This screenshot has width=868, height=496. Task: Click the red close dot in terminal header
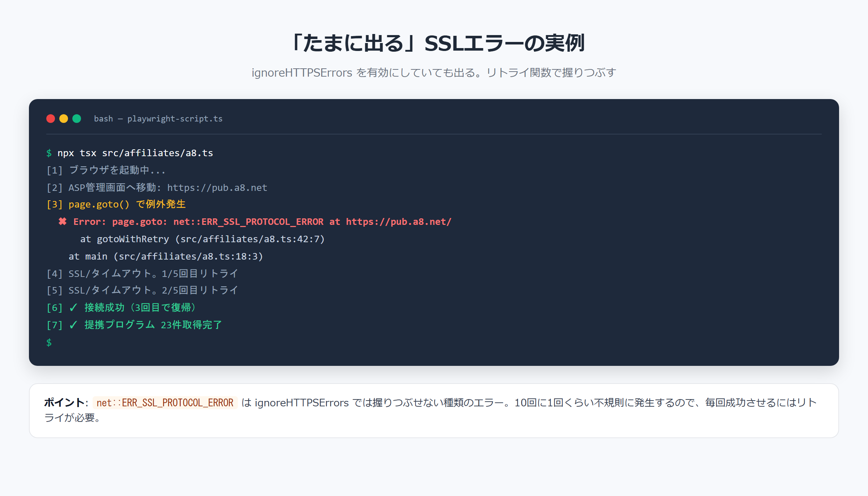[51, 119]
